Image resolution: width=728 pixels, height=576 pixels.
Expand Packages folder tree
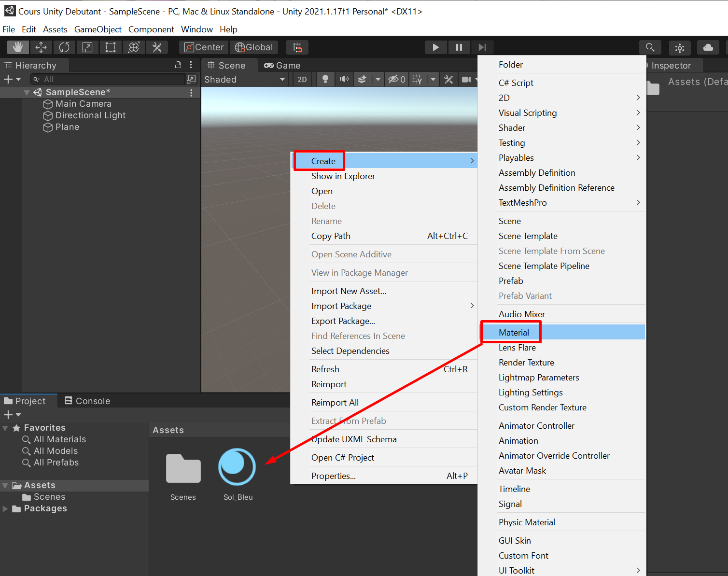(5, 508)
